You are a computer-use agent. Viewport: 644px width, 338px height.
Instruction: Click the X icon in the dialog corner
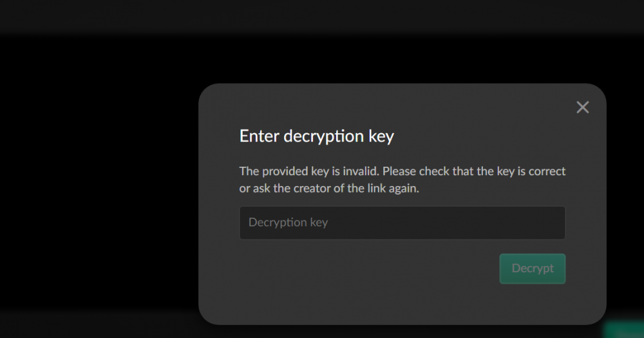pyautogui.click(x=582, y=108)
